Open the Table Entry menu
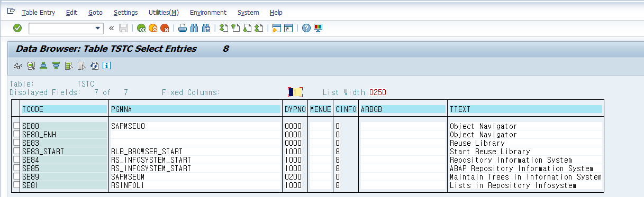Viewport: 644px width, 197px height. pos(39,12)
